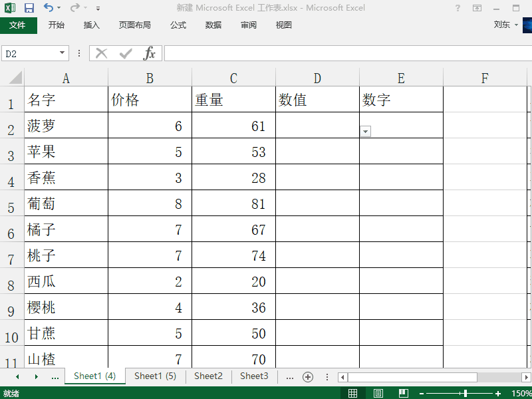
Task: Open the 数据 ribbon tab
Action: [x=213, y=25]
